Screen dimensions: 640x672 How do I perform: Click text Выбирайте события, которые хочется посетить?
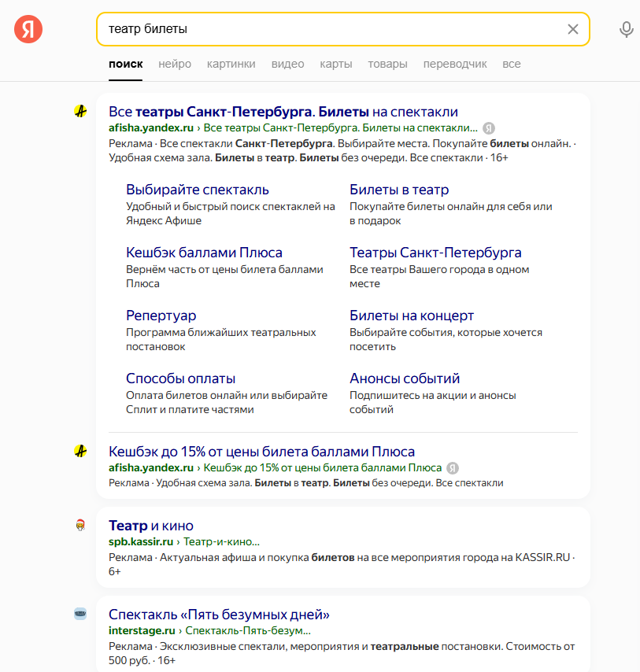point(446,339)
